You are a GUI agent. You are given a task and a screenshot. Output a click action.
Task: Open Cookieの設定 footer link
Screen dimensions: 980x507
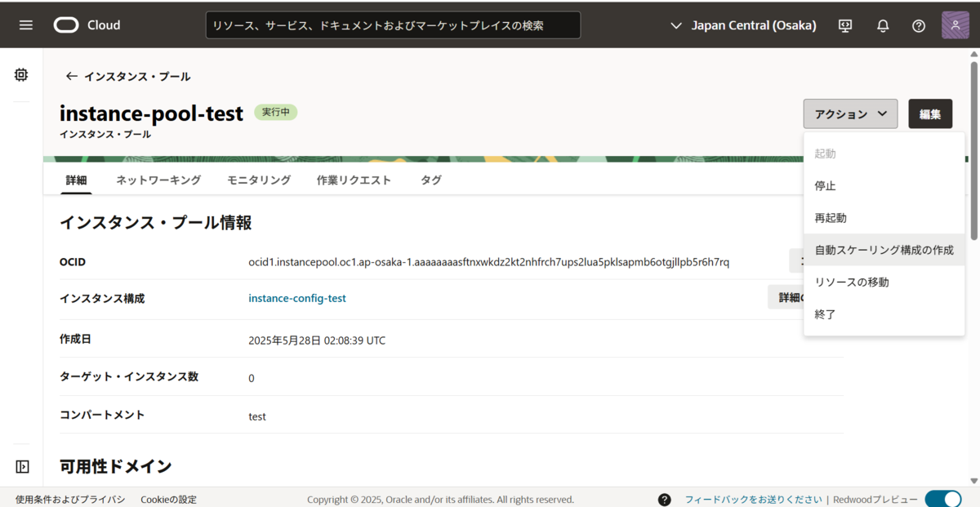point(168,500)
